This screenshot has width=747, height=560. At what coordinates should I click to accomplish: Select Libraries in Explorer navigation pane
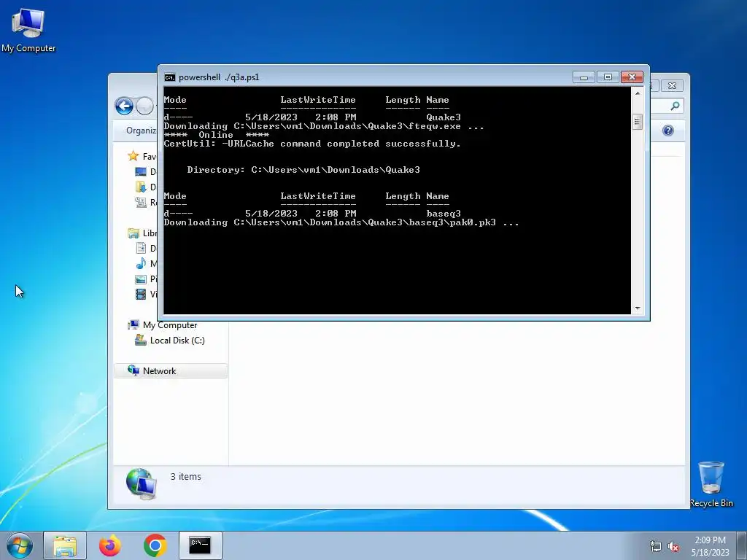(x=142, y=233)
